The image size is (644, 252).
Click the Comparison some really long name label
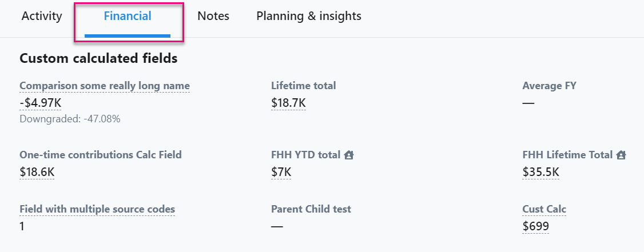point(105,86)
